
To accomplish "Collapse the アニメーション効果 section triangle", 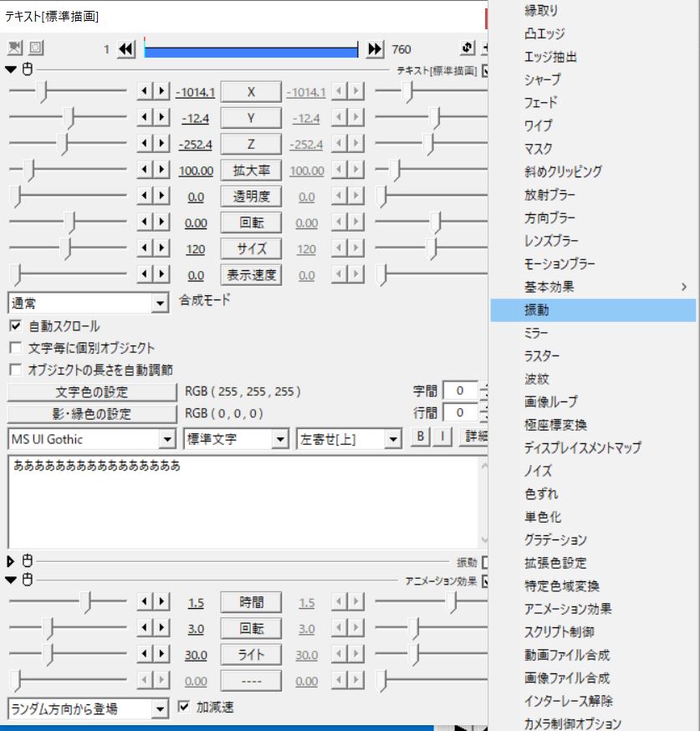I will (11, 580).
